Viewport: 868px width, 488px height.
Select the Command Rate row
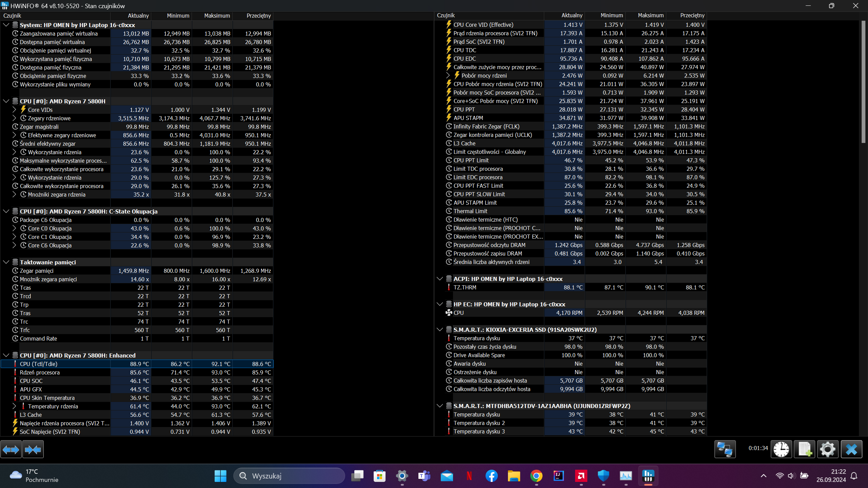[137, 339]
